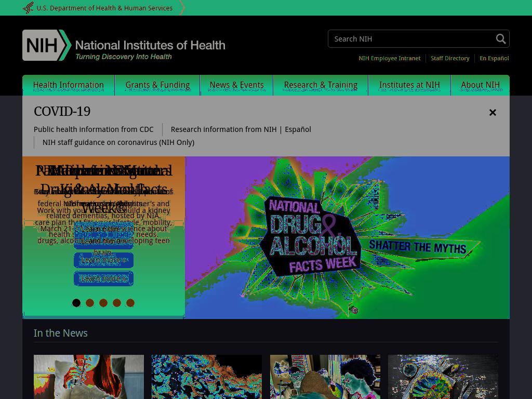Open Public health information from CDC

[94, 129]
